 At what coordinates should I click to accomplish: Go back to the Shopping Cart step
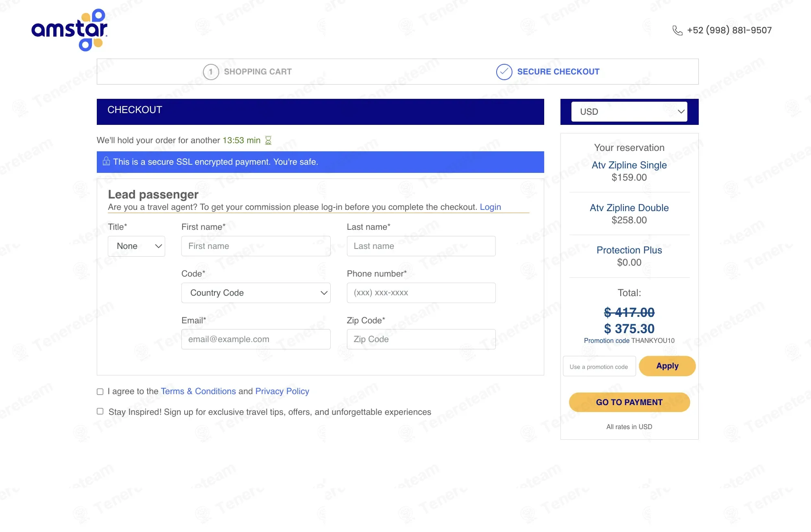tap(247, 72)
